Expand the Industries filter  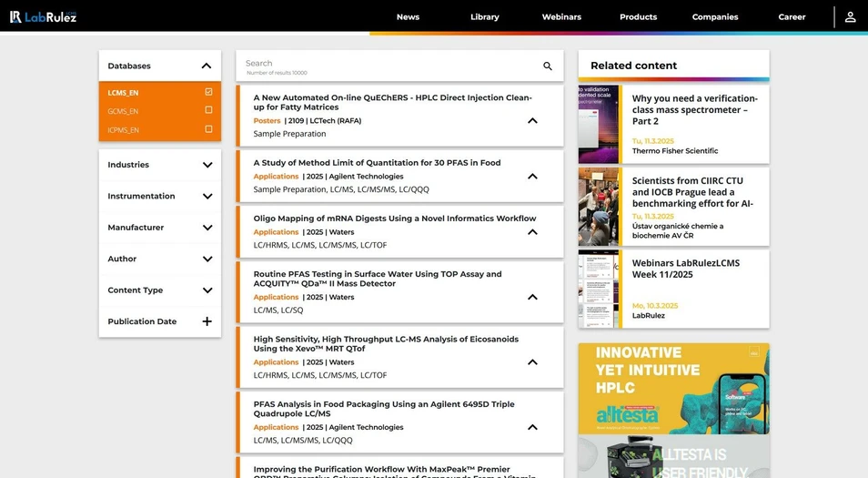coord(207,165)
